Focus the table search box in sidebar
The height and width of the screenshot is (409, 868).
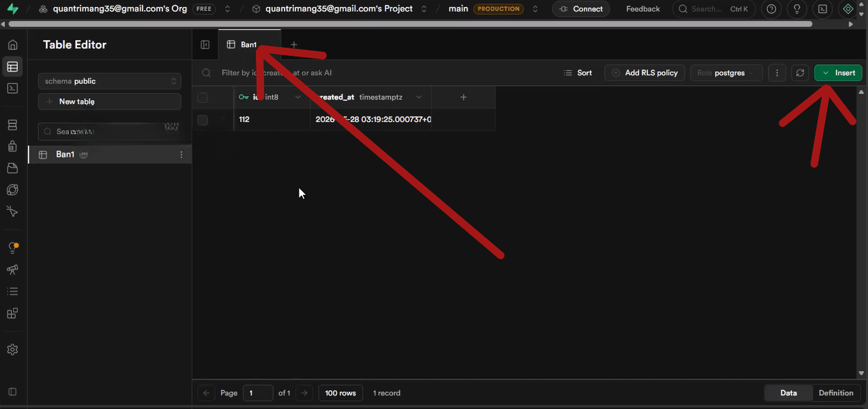(110, 131)
